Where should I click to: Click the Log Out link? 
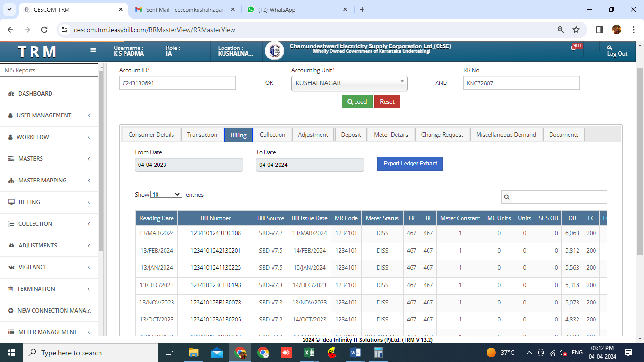click(x=617, y=51)
